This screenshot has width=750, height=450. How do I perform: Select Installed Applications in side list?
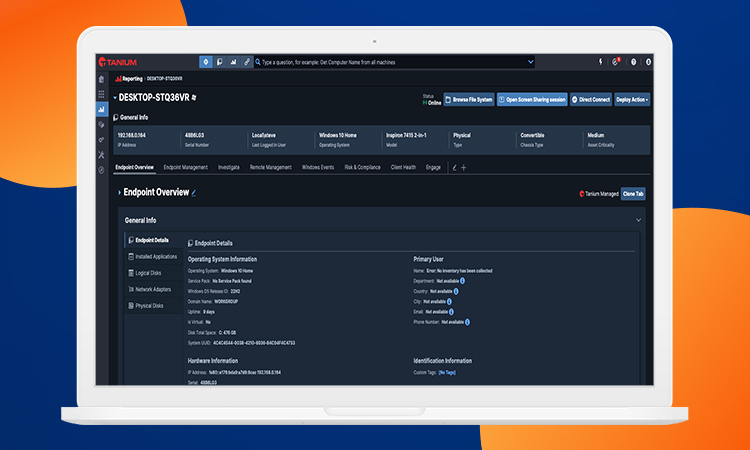click(153, 257)
